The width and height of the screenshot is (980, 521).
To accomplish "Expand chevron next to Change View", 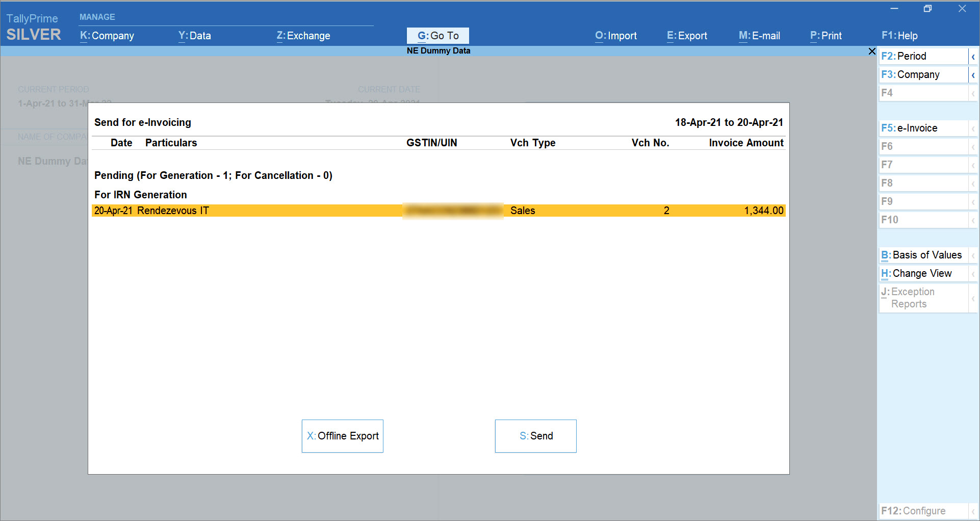I will [973, 274].
